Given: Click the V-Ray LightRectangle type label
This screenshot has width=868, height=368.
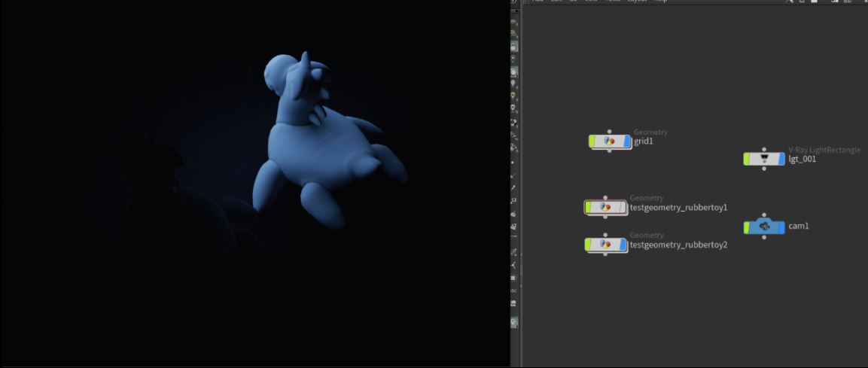Looking at the screenshot, I should [824, 150].
